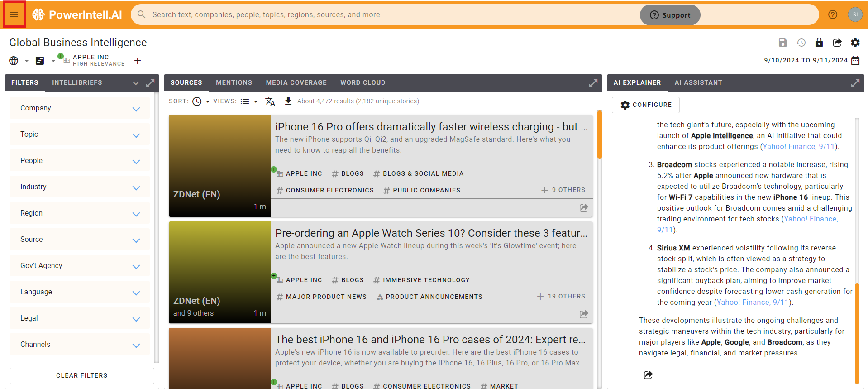Open the sort order dropdown arrow
This screenshot has width=868, height=389.
tap(208, 101)
